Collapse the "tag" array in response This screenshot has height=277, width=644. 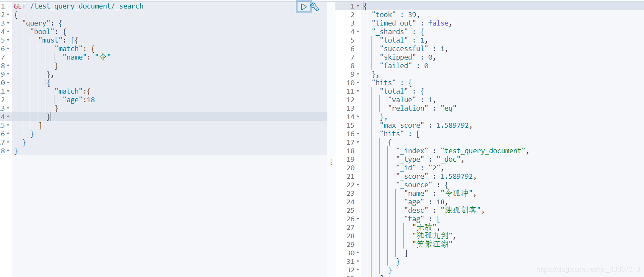coord(358,219)
